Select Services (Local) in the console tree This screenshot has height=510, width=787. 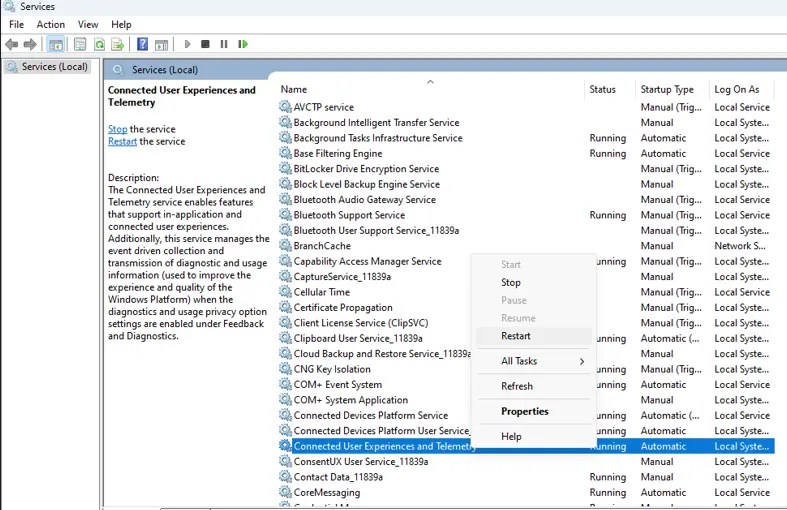pos(55,67)
